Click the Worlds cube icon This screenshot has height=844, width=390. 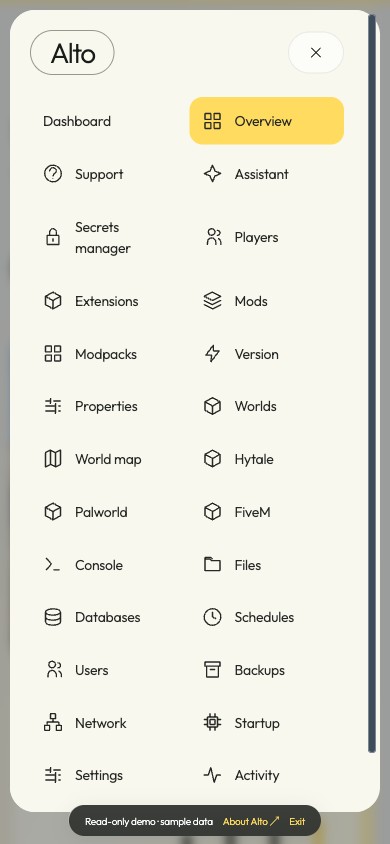(x=212, y=406)
